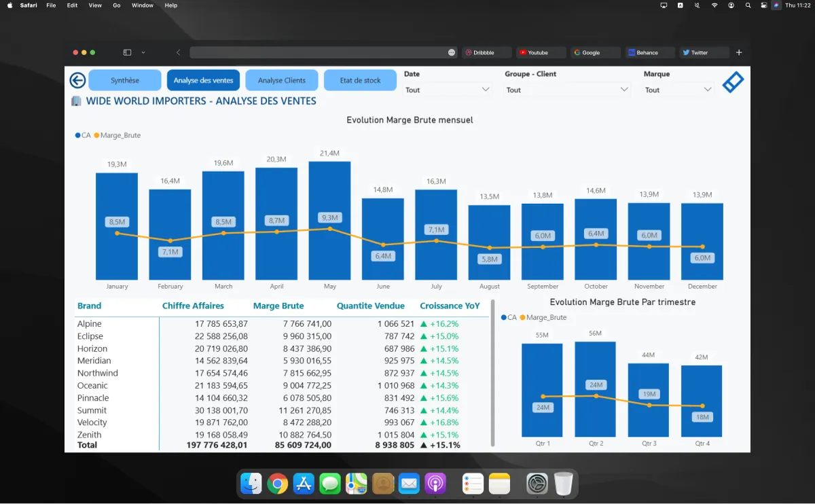Image resolution: width=815 pixels, height=504 pixels.
Task: Open Podcasts from the Dock
Action: [434, 484]
